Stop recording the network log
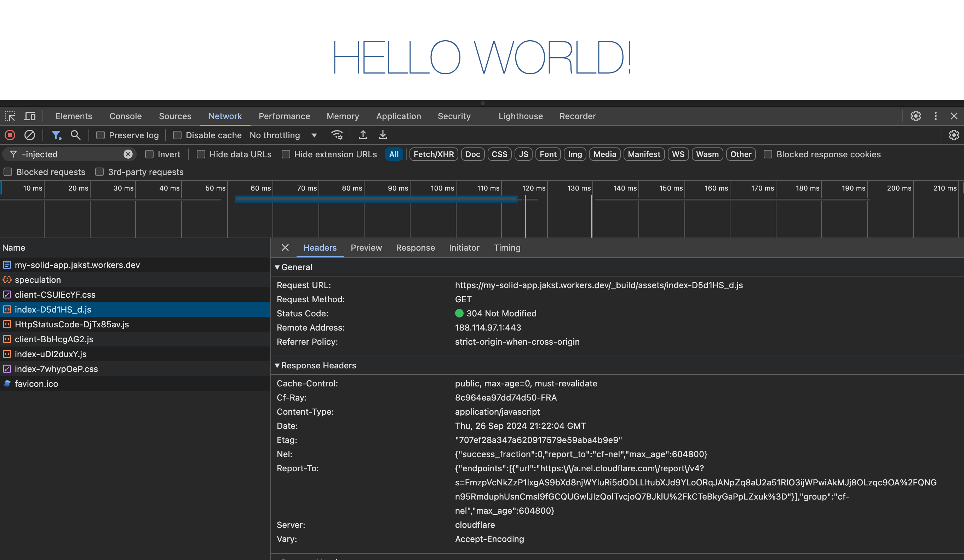This screenshot has height=560, width=964. 10,135
